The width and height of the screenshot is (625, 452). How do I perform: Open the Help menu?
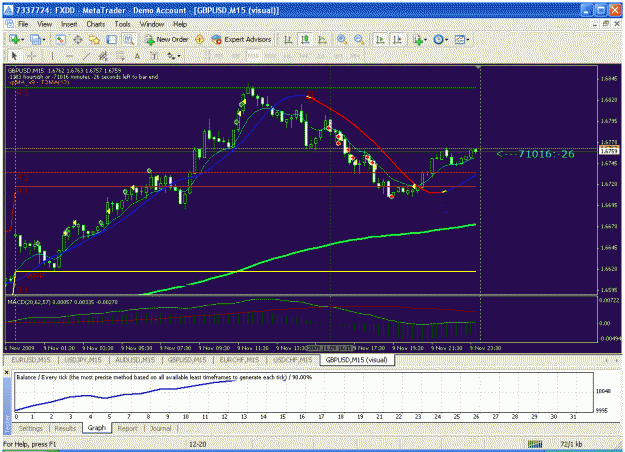(180, 24)
